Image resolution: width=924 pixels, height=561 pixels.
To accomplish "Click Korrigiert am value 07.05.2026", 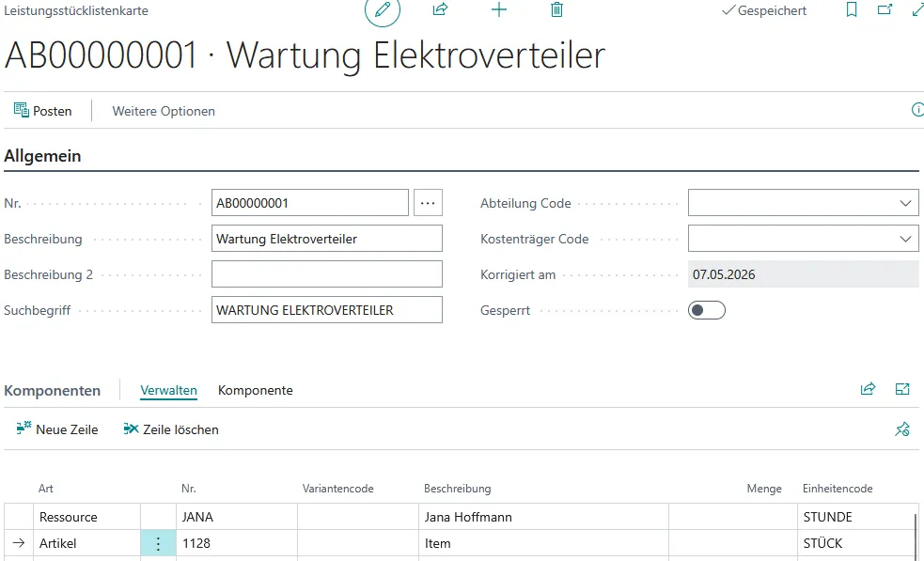I will coord(803,274).
